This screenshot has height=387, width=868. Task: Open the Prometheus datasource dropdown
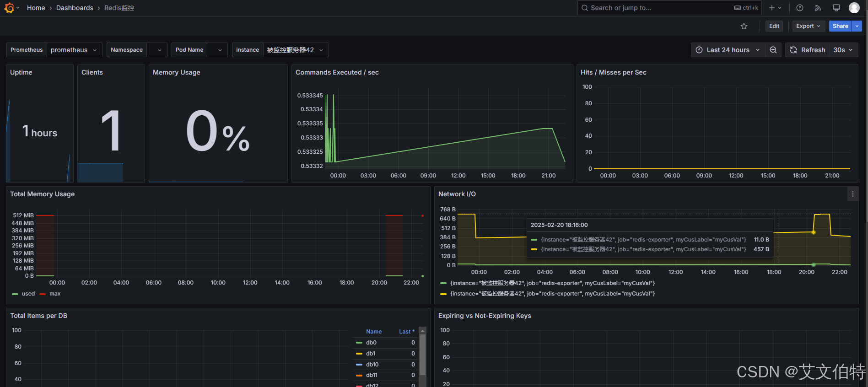pos(75,50)
